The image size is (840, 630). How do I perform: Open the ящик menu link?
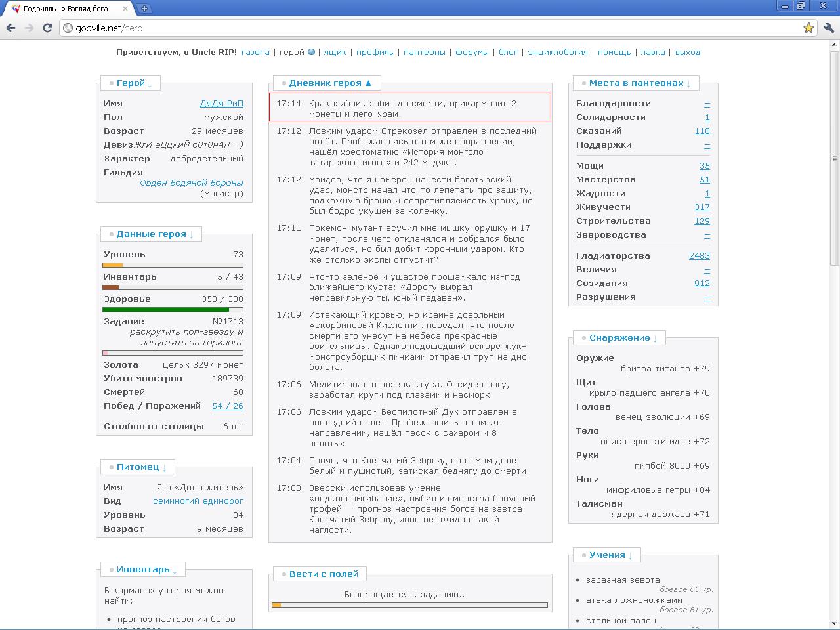pyautogui.click(x=335, y=52)
